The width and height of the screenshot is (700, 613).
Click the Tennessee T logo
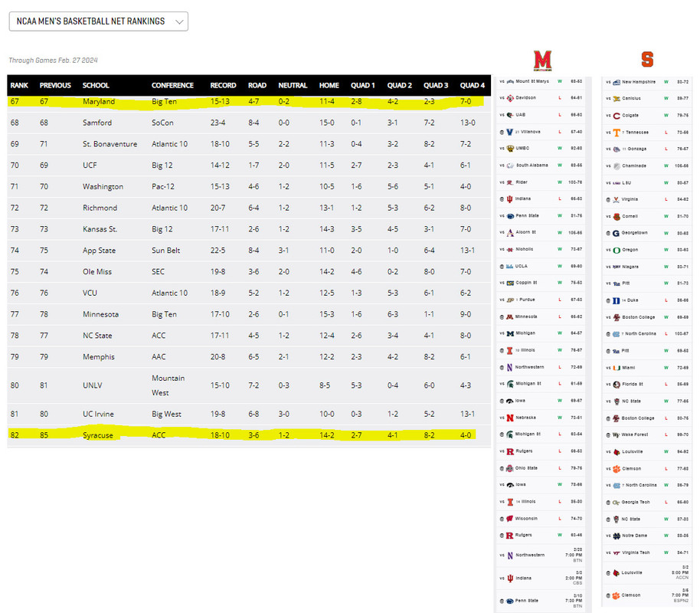[617, 133]
